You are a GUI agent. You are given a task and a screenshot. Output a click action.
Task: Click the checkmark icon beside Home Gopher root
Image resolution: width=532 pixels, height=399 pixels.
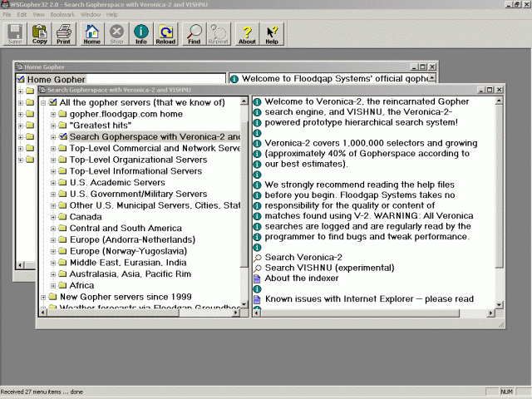(x=21, y=80)
